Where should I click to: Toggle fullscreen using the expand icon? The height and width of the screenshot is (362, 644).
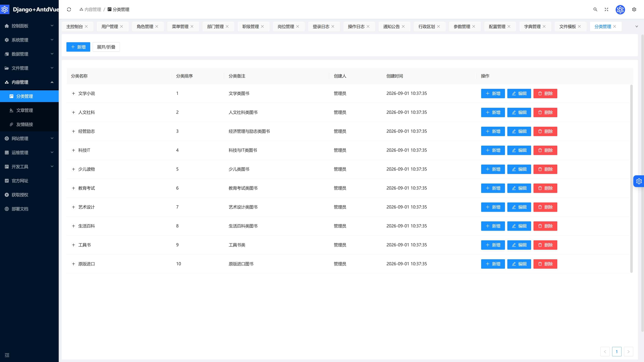pyautogui.click(x=606, y=10)
